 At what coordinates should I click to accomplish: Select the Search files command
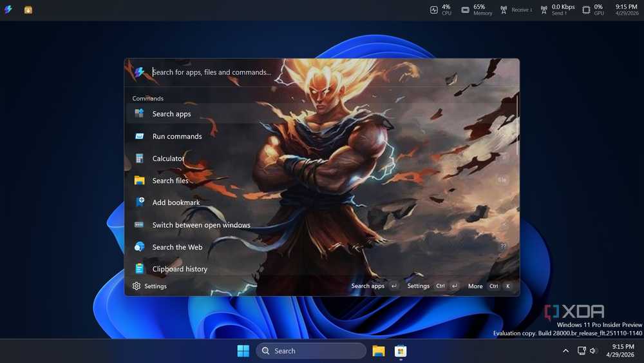pos(321,181)
